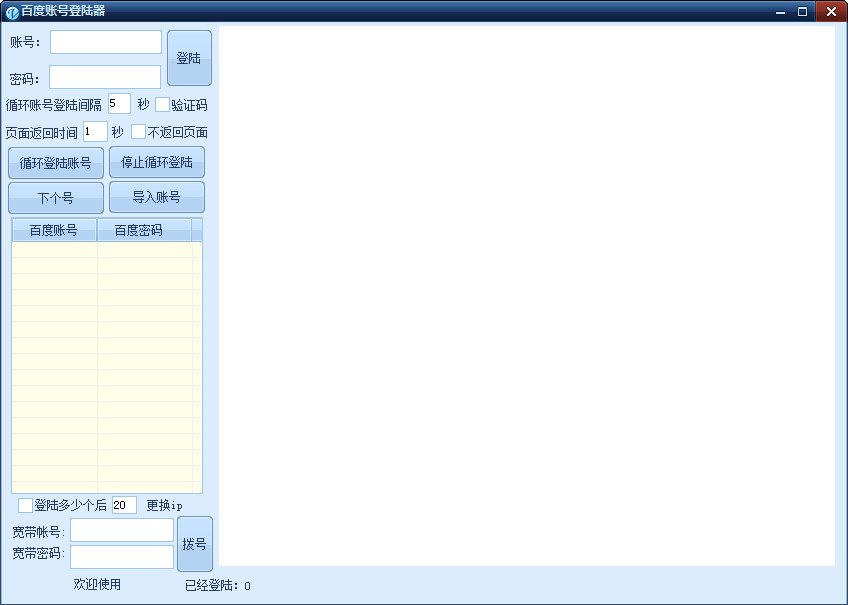The height and width of the screenshot is (605, 848).
Task: Click the 账号 input field
Action: [106, 42]
